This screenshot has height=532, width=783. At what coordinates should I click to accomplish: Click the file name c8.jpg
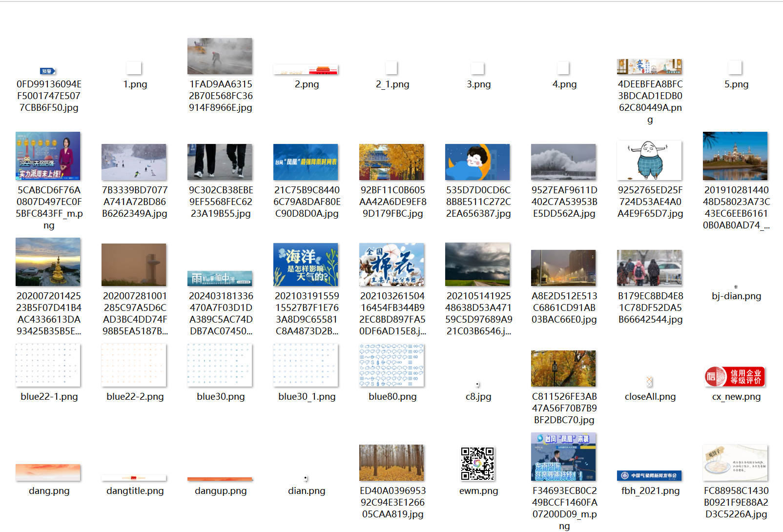point(478,397)
